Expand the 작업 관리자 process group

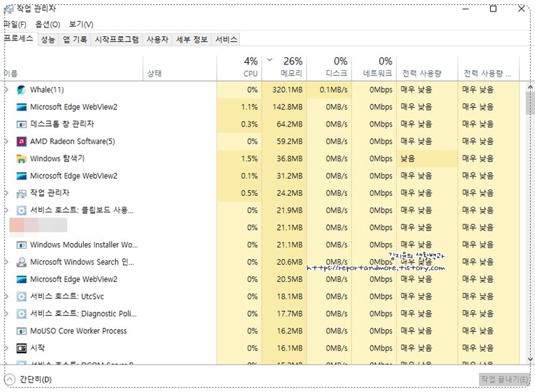(6, 193)
